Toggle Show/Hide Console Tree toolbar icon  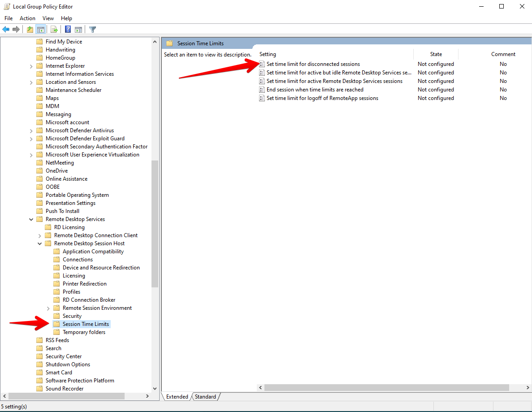click(40, 30)
